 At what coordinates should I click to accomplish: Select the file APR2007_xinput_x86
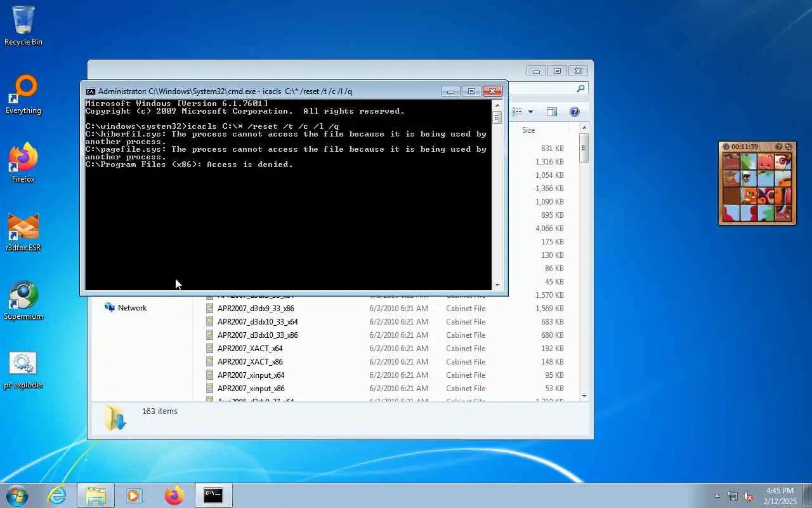(251, 389)
